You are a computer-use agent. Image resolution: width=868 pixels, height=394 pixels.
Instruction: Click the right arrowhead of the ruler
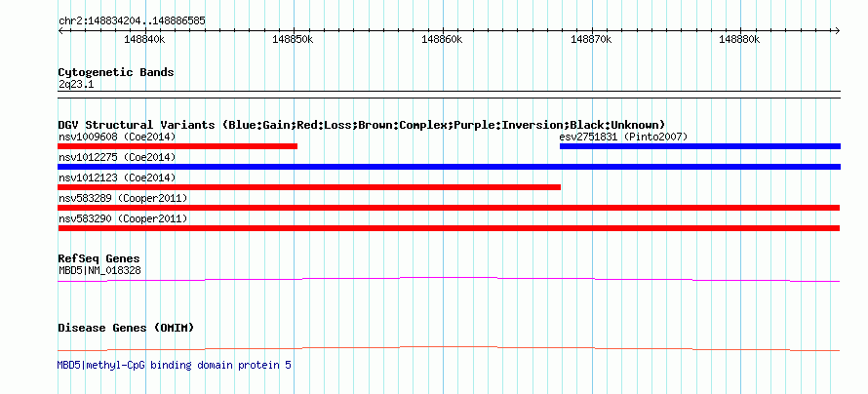[x=838, y=31]
